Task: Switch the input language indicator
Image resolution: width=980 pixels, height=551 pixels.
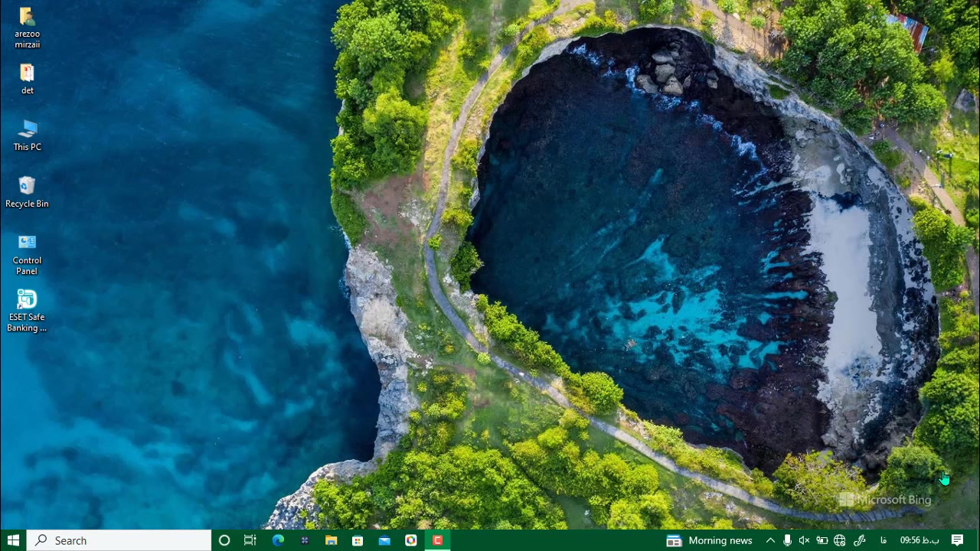Action: click(884, 540)
